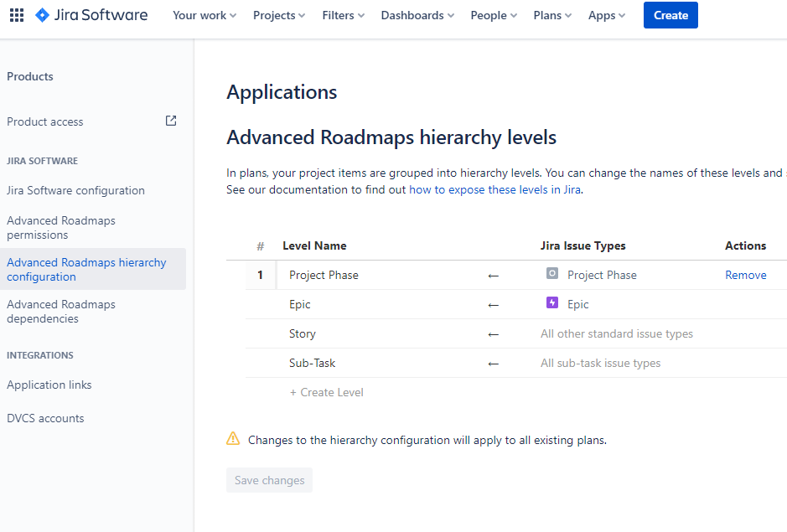The height and width of the screenshot is (532, 787).
Task: Click the arrow in the Story row
Action: (494, 334)
